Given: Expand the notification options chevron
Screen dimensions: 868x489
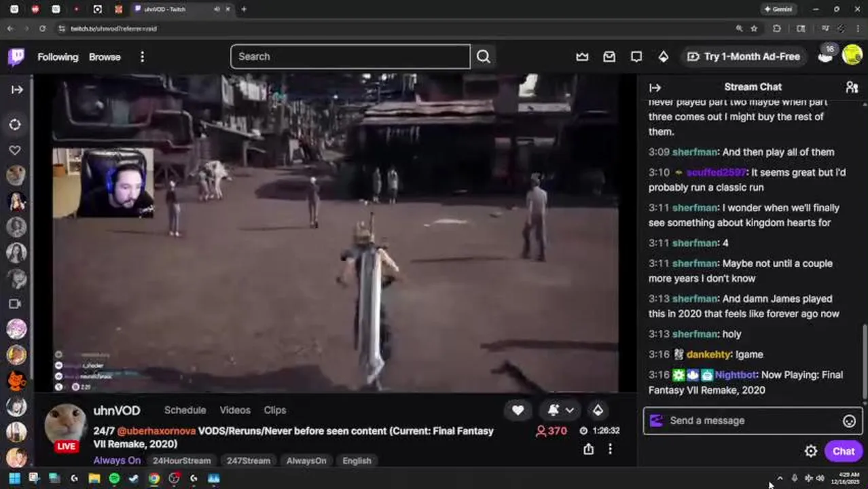Looking at the screenshot, I should point(570,410).
